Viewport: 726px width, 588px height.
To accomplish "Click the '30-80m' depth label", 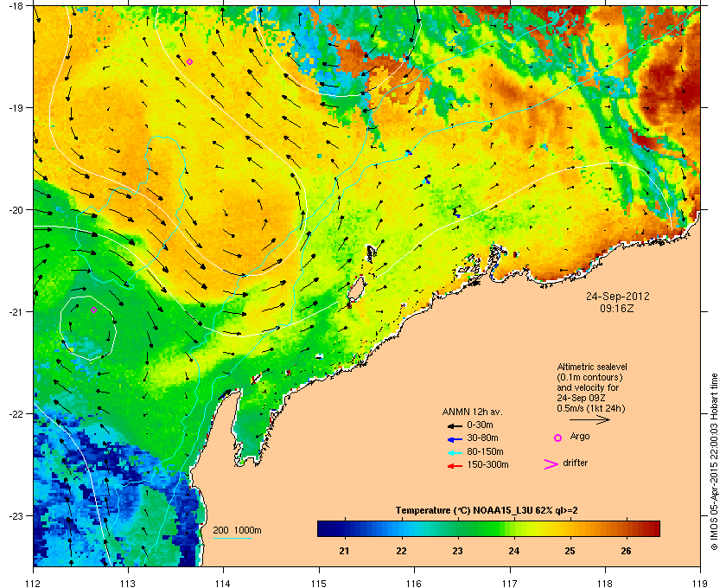I will [x=482, y=438].
